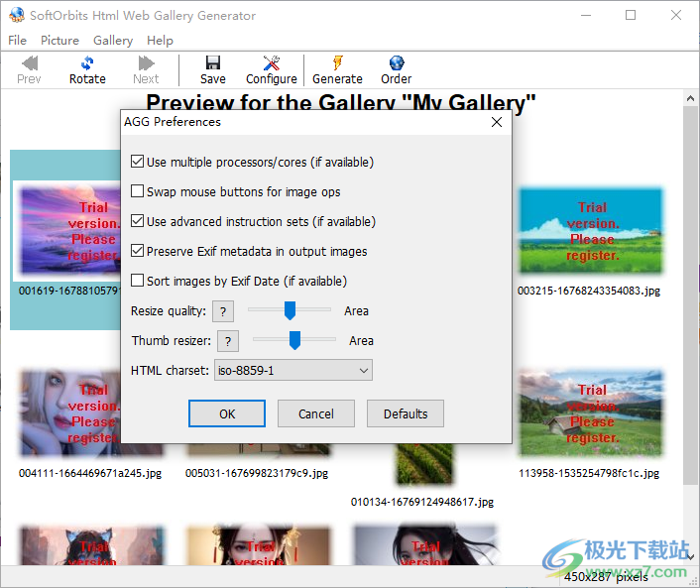The height and width of the screenshot is (588, 700).
Task: Reset preferences with the Defaults button
Action: click(406, 413)
